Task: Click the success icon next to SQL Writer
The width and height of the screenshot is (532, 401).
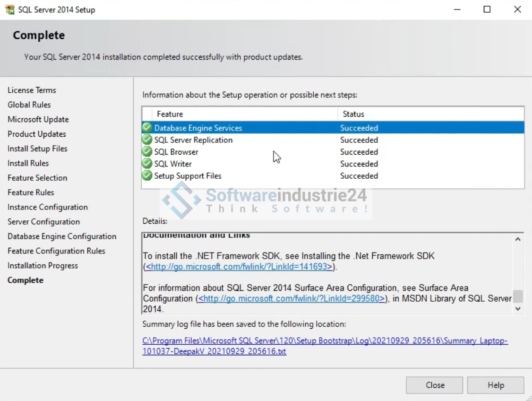Action: point(147,164)
